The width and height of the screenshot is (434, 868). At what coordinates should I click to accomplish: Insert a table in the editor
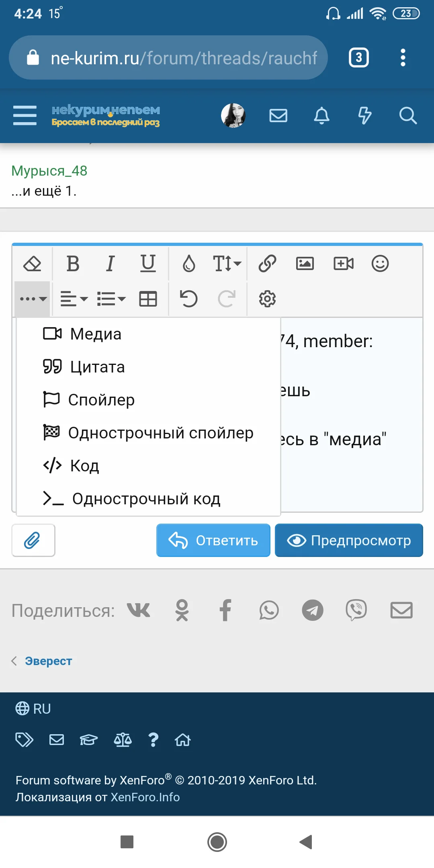point(148,299)
